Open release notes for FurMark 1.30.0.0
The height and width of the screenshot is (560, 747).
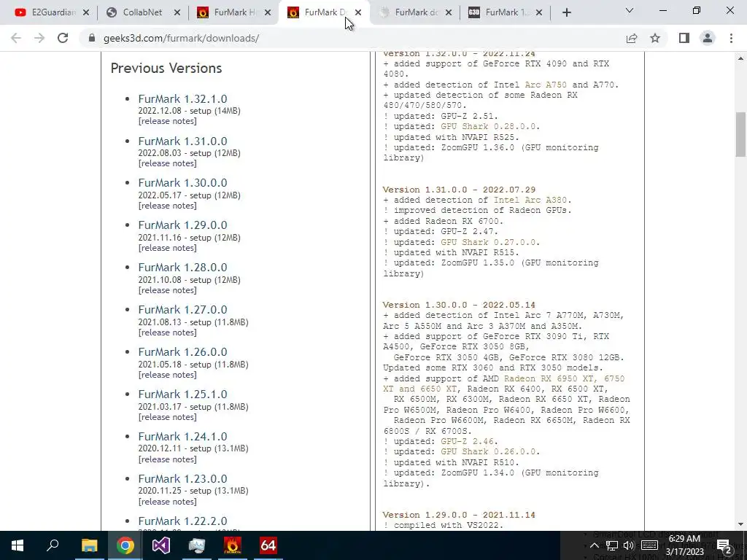click(x=167, y=206)
